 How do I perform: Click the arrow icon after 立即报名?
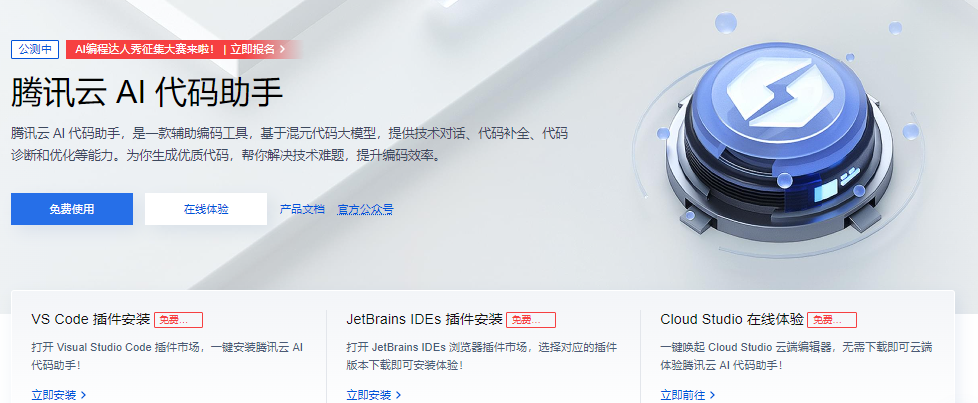283,49
